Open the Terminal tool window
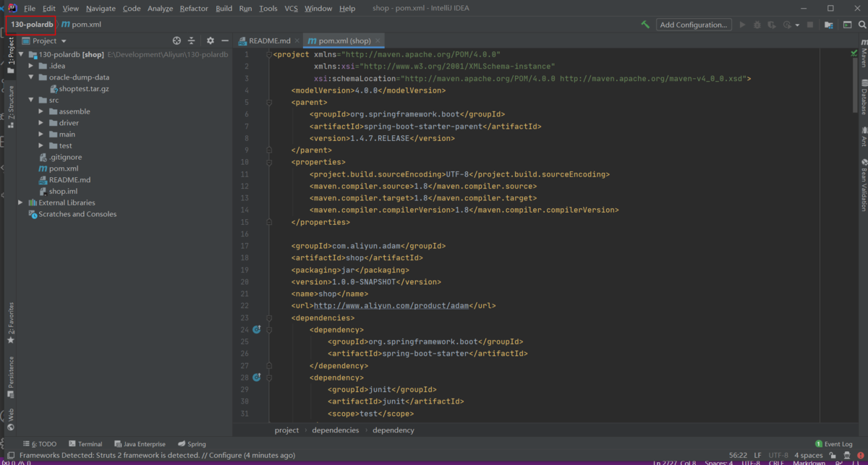Viewport: 868px width, 465px height. point(85,444)
